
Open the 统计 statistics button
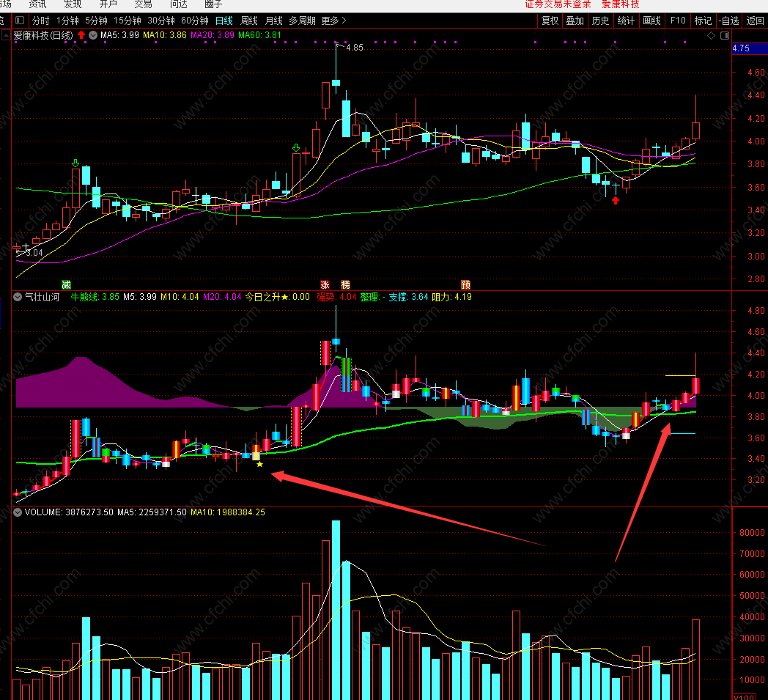(626, 21)
